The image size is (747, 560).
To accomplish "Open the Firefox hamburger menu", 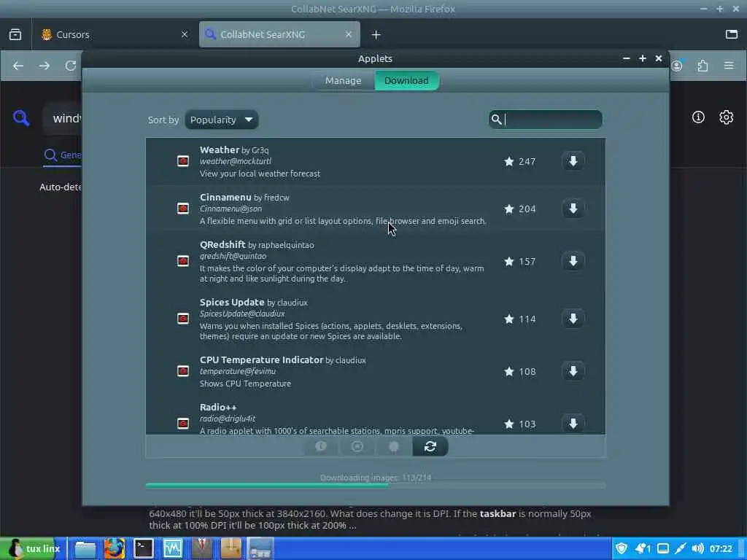I will click(x=729, y=66).
